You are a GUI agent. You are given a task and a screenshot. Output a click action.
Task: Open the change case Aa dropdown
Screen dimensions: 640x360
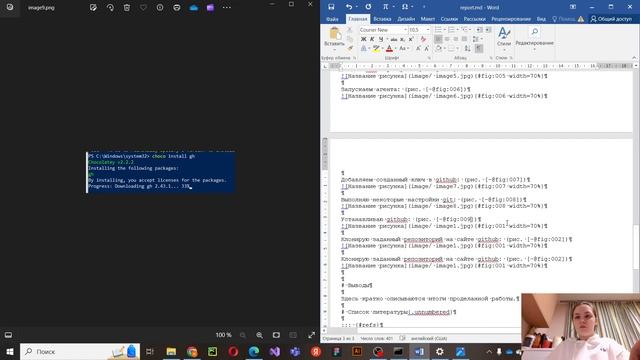pos(403,49)
